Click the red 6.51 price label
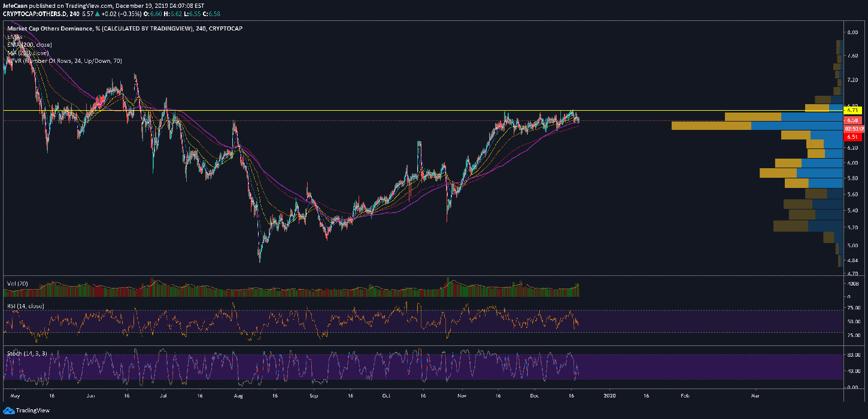Screen dimensions: 868x419 (852, 136)
